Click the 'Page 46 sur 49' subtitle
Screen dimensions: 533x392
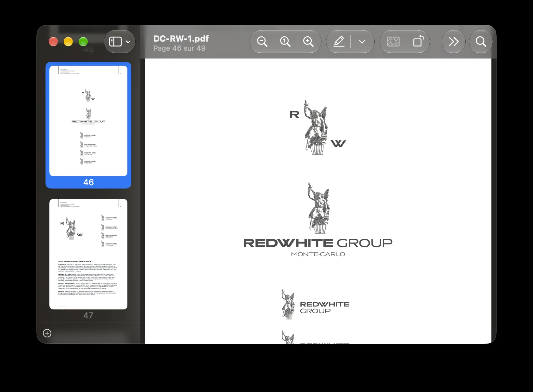coord(179,48)
